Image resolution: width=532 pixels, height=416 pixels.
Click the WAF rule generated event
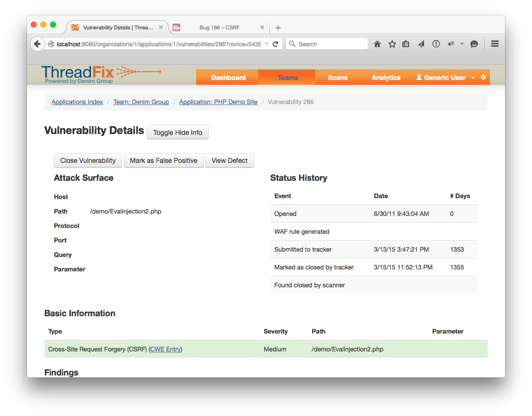[302, 231]
